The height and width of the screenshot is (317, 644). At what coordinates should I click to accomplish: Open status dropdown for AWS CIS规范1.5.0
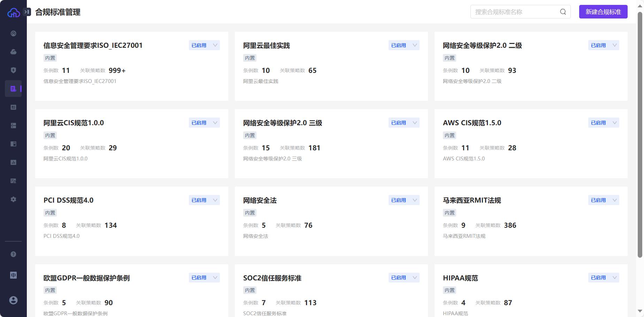click(604, 123)
